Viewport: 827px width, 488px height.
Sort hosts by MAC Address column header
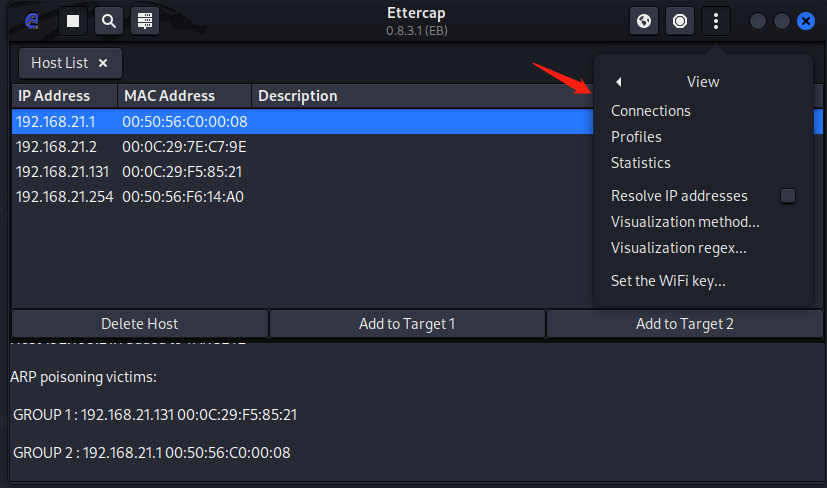point(169,96)
